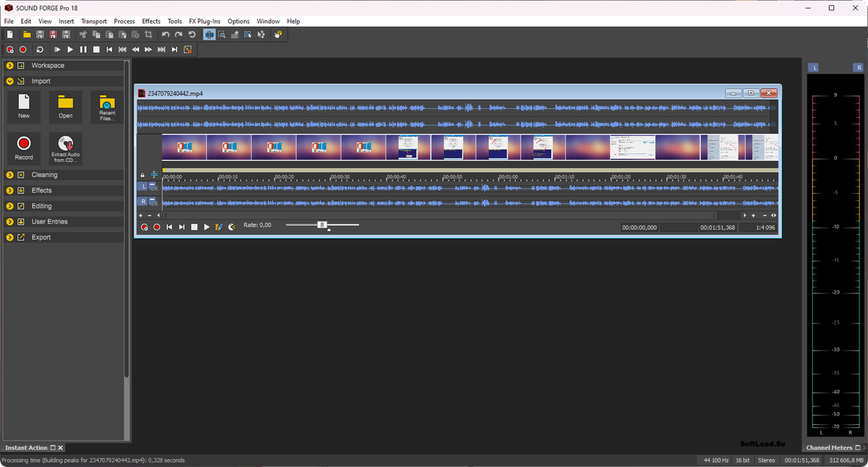The image size is (868, 467).
Task: Close the Instant Action panel tab
Action: point(61,448)
